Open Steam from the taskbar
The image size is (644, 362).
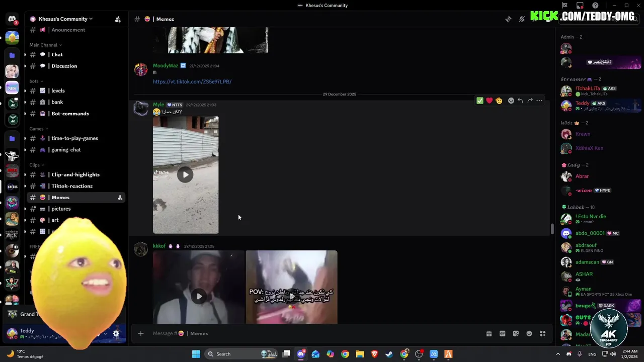point(389,354)
